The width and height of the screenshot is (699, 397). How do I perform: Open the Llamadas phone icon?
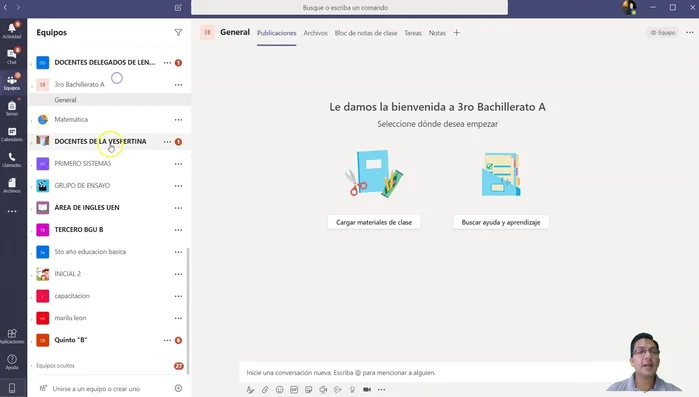click(x=12, y=160)
